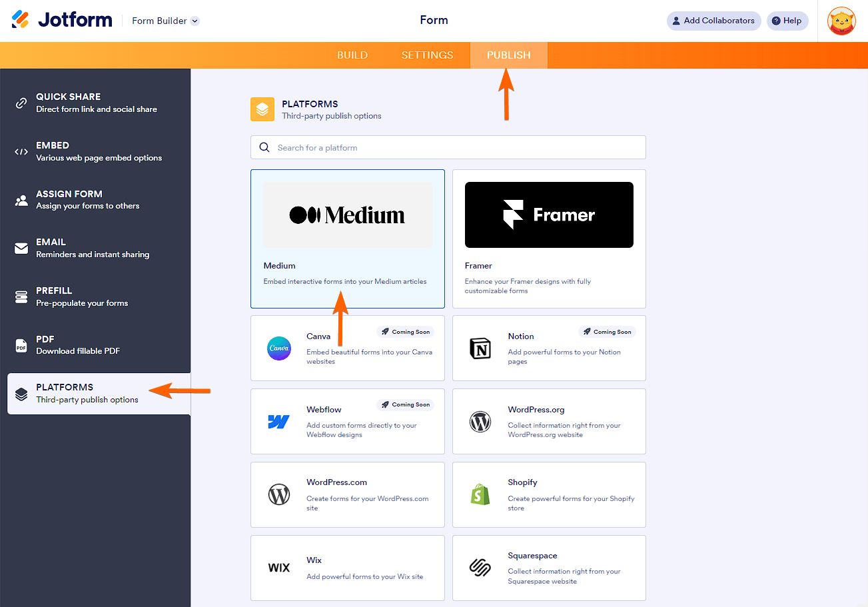Viewport: 868px width, 607px height.
Task: Click Add Collaborators button
Action: 713,21
